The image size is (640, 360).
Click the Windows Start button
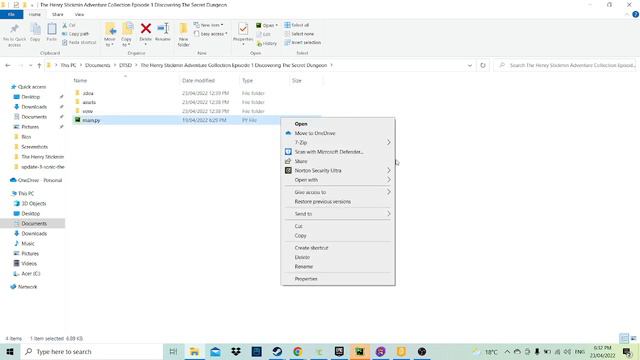point(10,351)
